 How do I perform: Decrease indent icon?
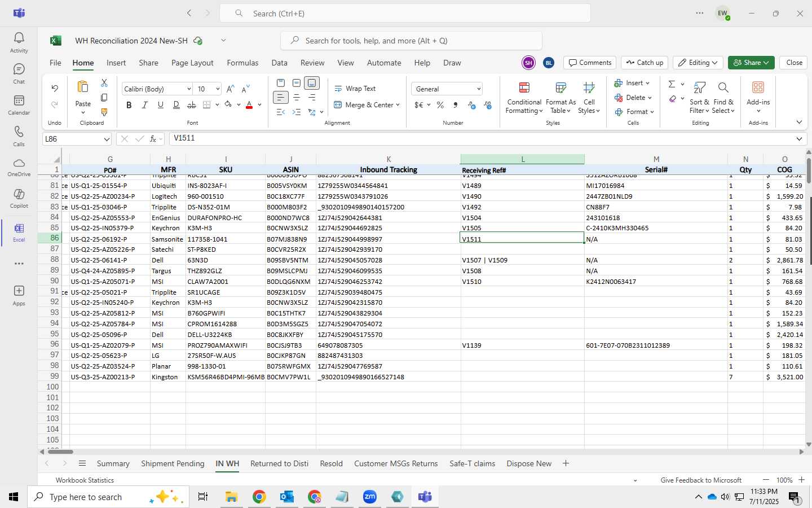[x=281, y=112]
